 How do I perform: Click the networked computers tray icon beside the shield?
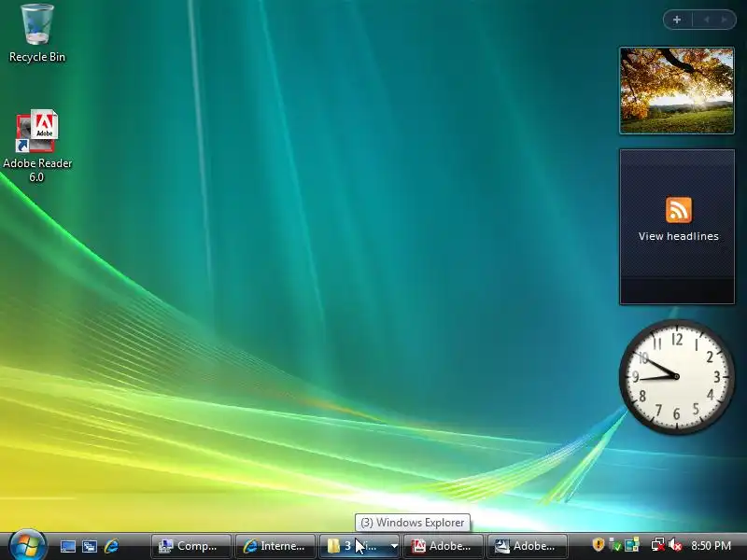click(633, 545)
